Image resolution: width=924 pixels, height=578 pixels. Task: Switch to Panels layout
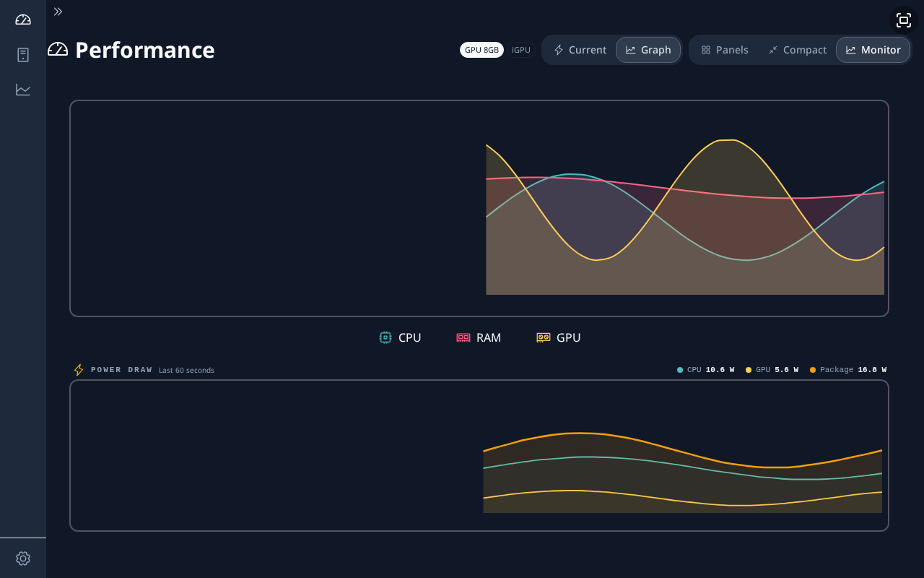coord(725,50)
